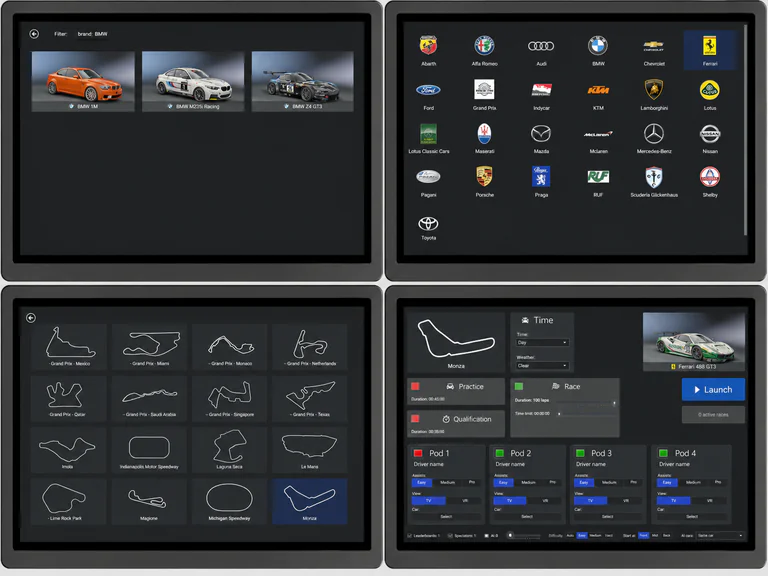Screen dimensions: 768x576
Task: Set Pod 1 assists to Medium
Action: (x=448, y=482)
